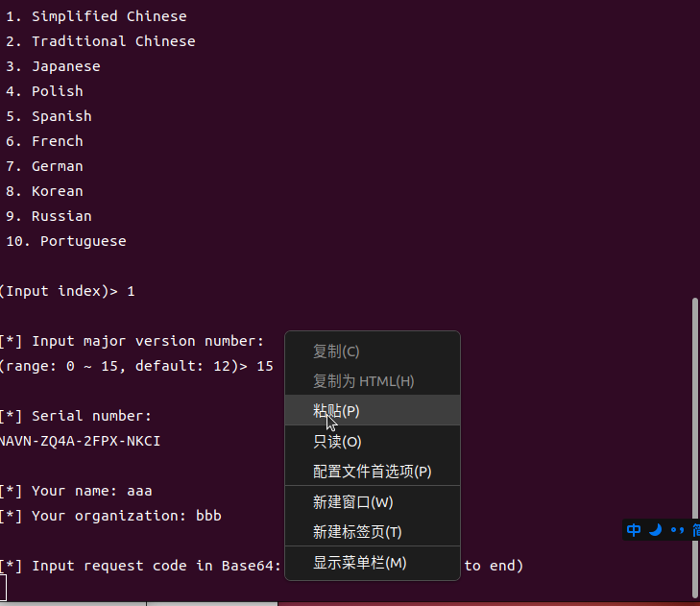
Task: Click the terminal vertical scrollbar thumb
Action: 694,447
